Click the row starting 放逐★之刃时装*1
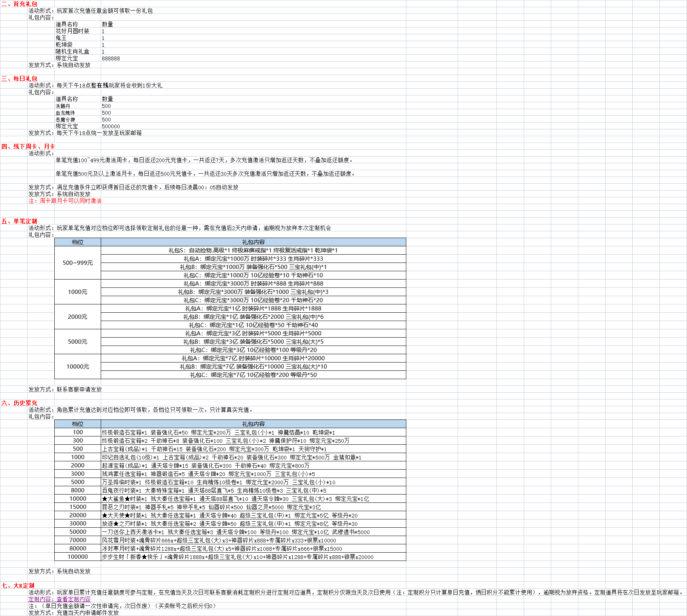 253,523
